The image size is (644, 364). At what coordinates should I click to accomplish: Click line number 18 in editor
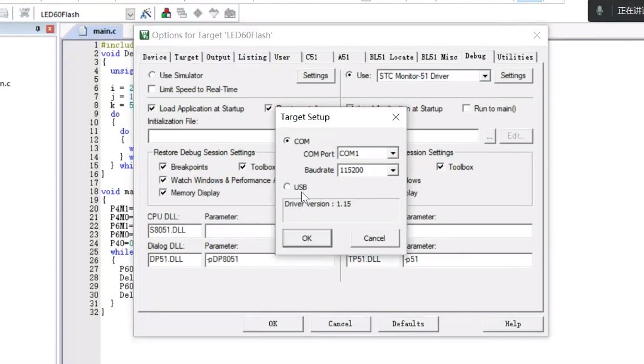94,192
